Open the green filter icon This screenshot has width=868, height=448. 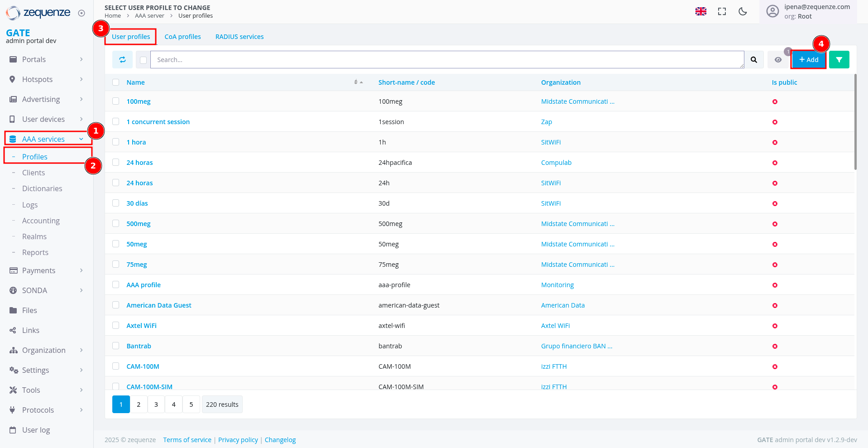point(839,60)
